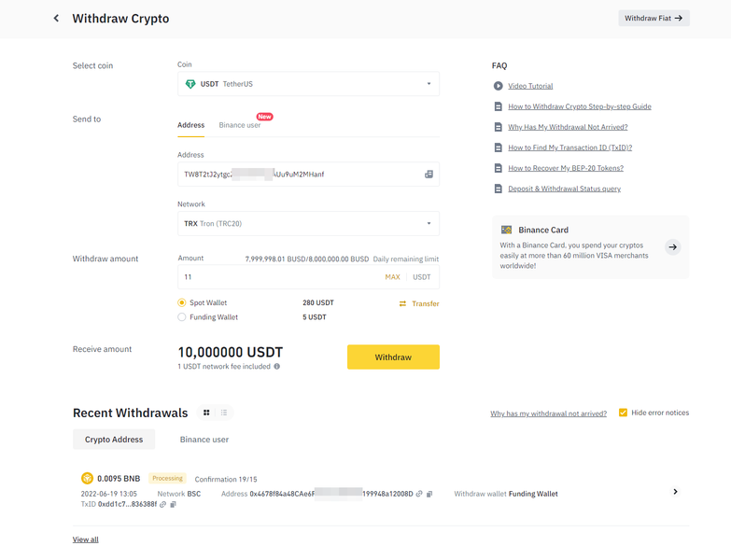Click the withdrawal address input field
Image resolution: width=731 pixels, height=560 pixels.
click(308, 175)
